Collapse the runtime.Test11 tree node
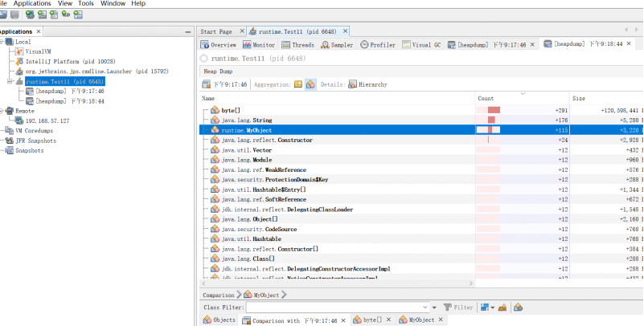Screen dimensions: 644x326 pyautogui.click(x=10, y=81)
